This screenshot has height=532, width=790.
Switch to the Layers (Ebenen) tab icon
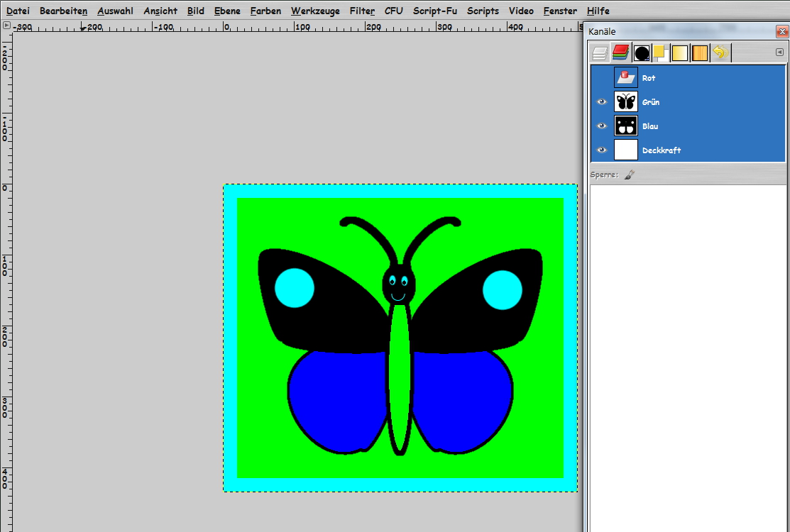click(600, 53)
